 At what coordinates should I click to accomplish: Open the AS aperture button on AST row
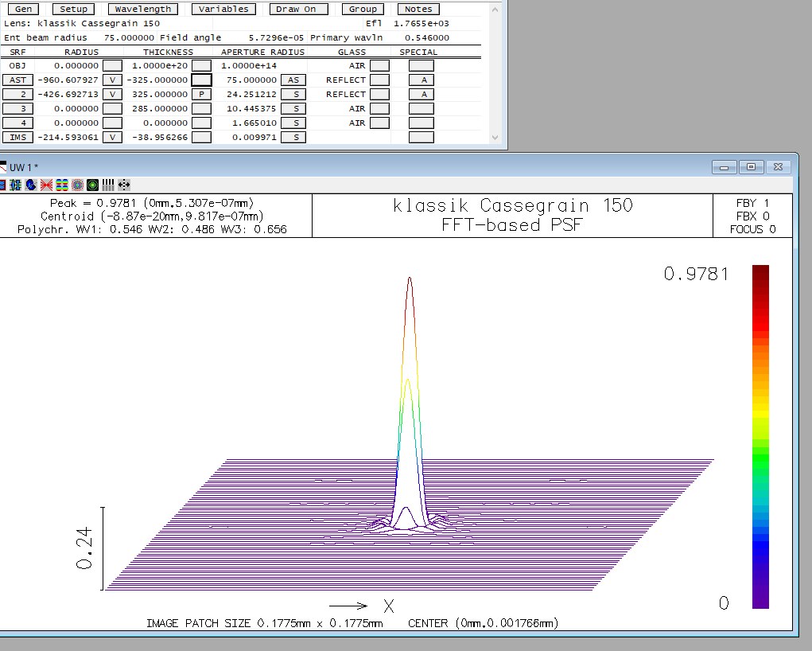click(x=293, y=80)
